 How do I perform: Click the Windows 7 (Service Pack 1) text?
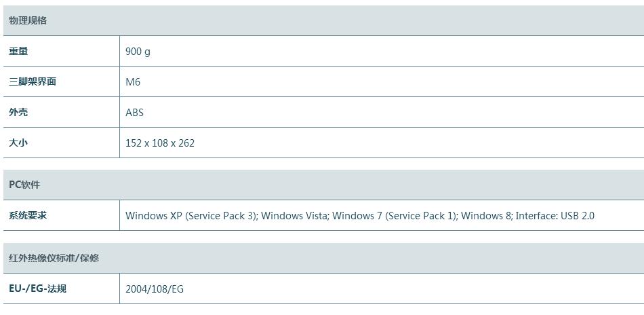(x=395, y=215)
